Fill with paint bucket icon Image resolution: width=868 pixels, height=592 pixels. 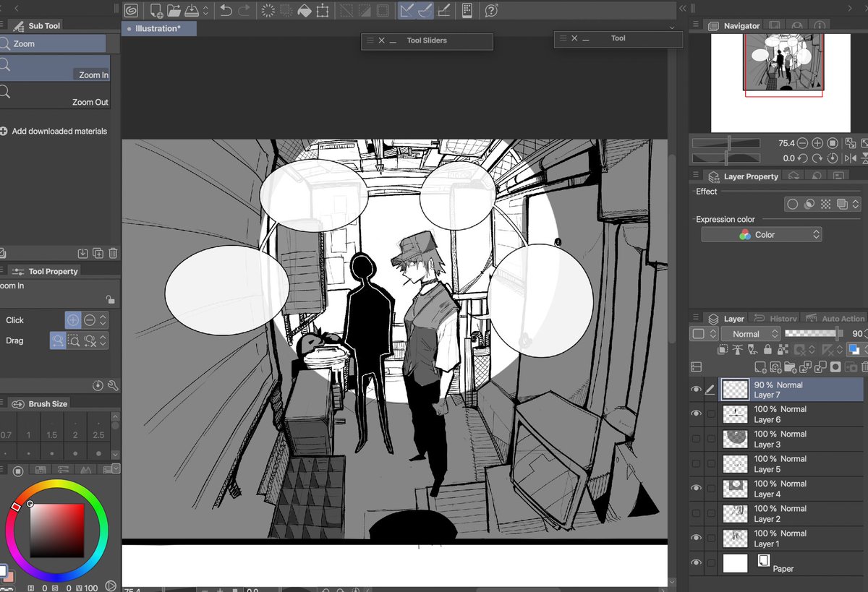tap(305, 10)
